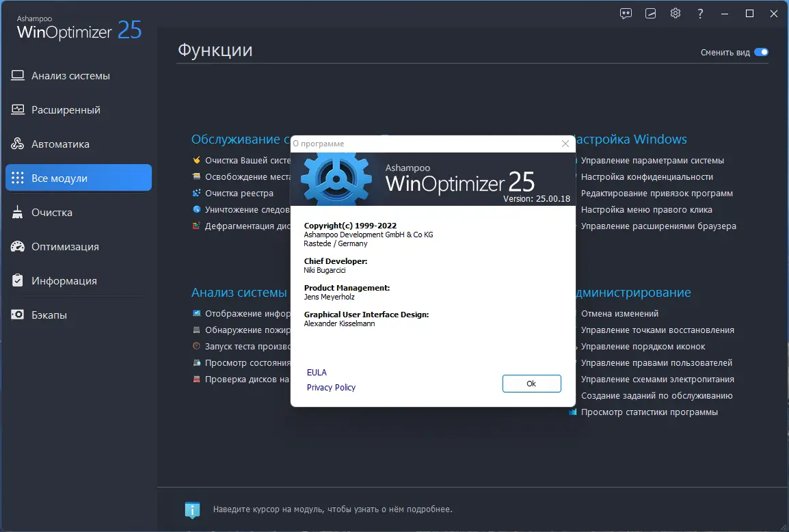Image resolution: width=789 pixels, height=532 pixels.
Task: Go to Очистка sidebar section
Action: pyautogui.click(x=79, y=213)
